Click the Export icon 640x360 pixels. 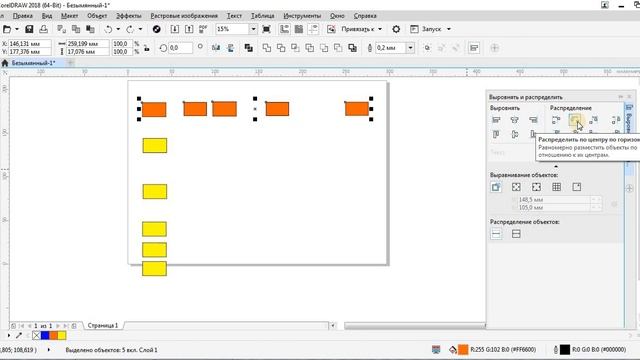tap(189, 29)
